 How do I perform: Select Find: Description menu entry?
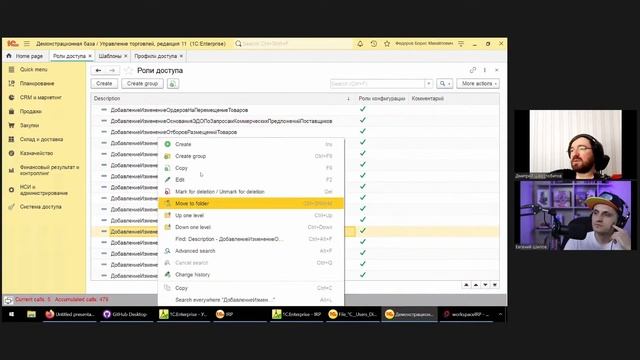pyautogui.click(x=251, y=239)
